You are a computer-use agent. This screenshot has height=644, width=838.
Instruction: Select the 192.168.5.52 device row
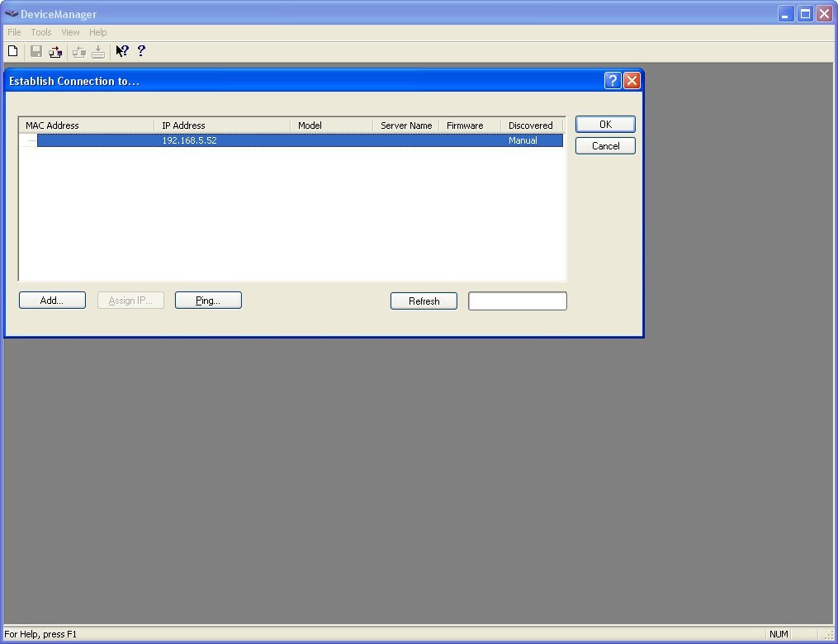(x=299, y=140)
